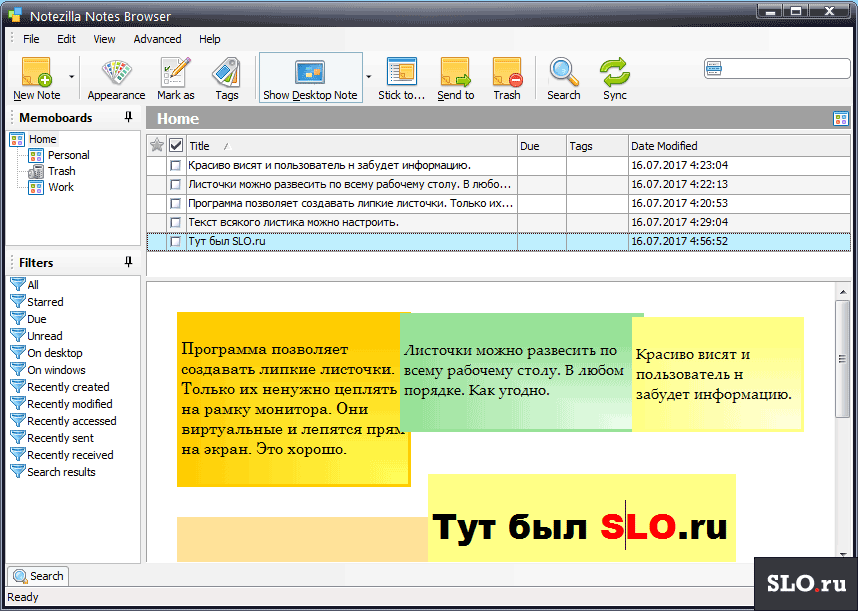
Task: Move selected note to Trash via toolbar
Action: tap(507, 78)
